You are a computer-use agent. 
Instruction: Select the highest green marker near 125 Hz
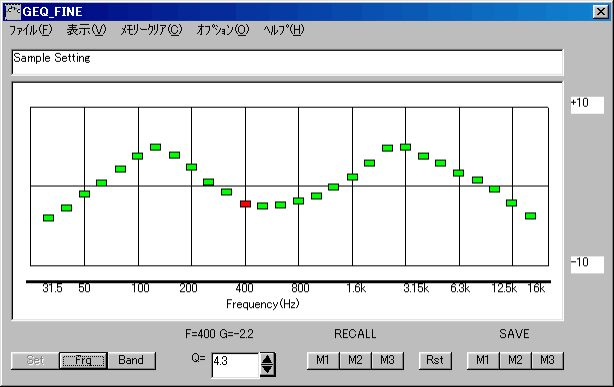[155, 147]
